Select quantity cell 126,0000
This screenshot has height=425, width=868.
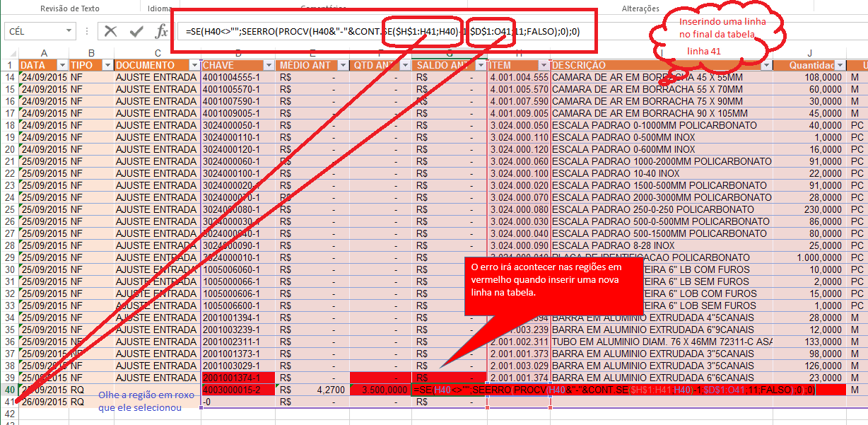point(809,366)
